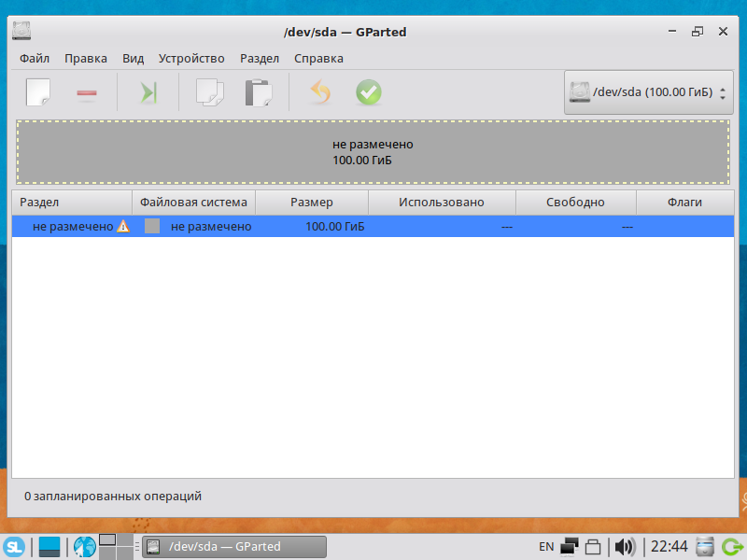This screenshot has height=560, width=747.
Task: Open the Вид menu
Action: click(x=133, y=59)
